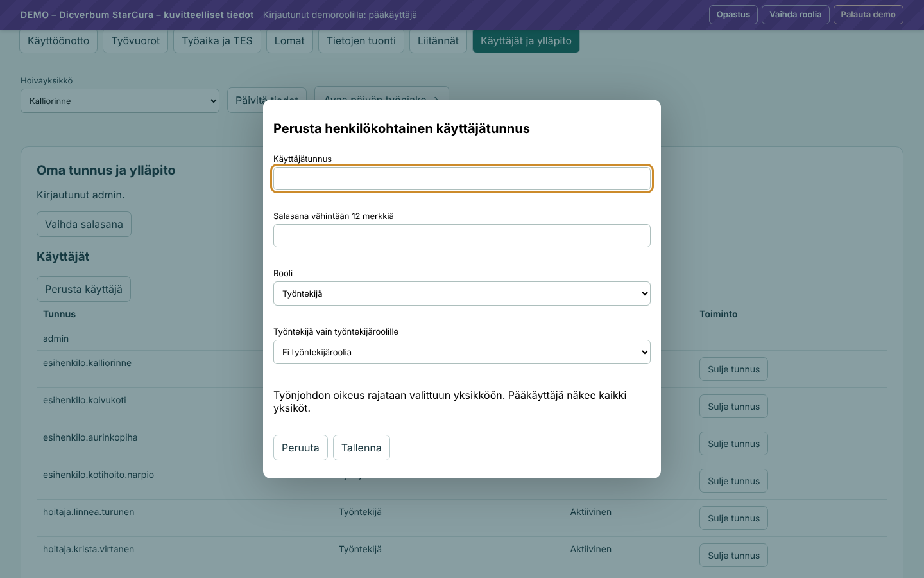Click Sulje tunnus for hoitaja.linnea.turunen
Viewport: 924px width, 578px height.
point(733,518)
